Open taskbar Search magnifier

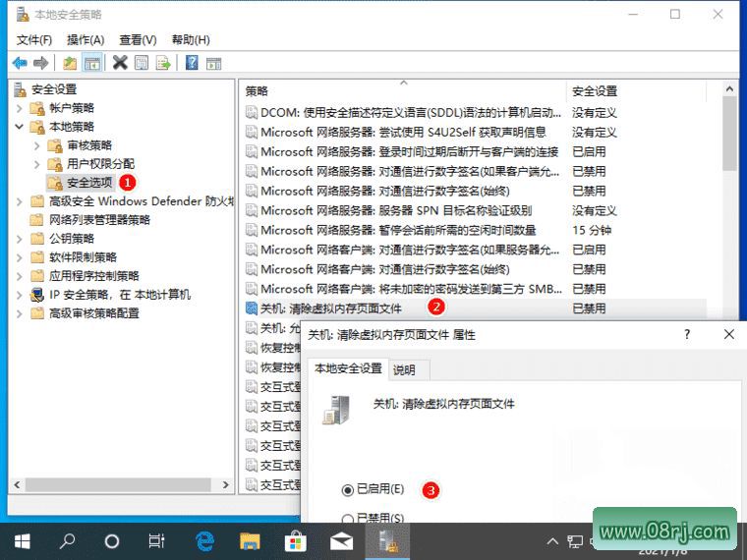point(67,541)
